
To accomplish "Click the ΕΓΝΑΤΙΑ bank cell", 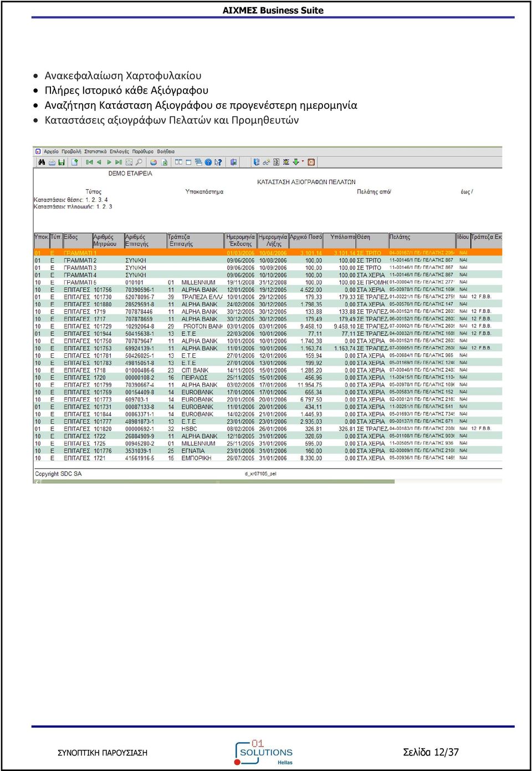I will pos(193,451).
